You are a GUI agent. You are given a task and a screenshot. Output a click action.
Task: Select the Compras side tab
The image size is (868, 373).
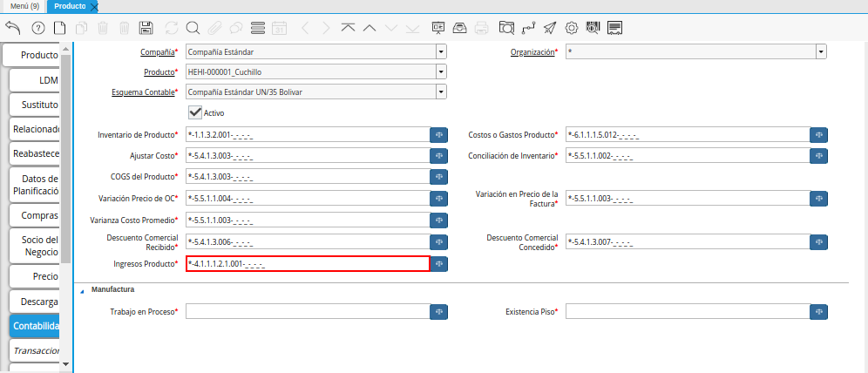click(34, 215)
